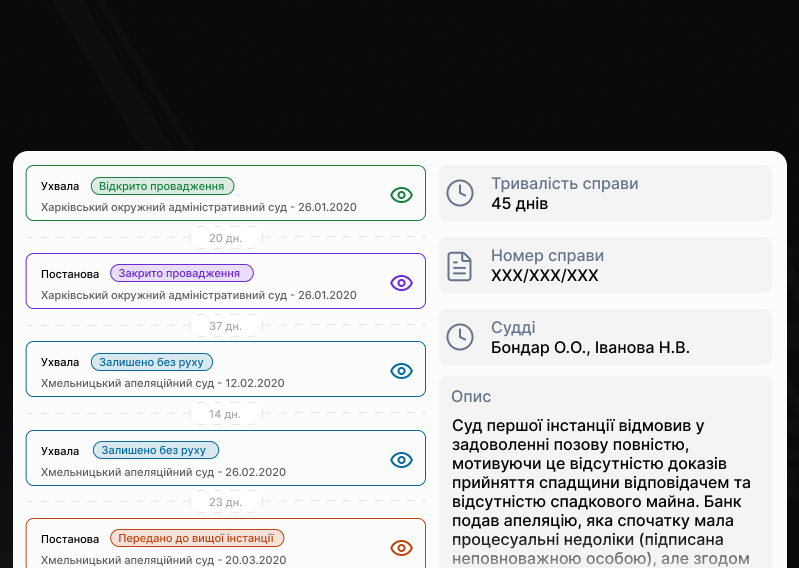Click 'Хмельницький апеляційний суд - 20.03.2020' text
This screenshot has height=568, width=799.
coord(163,560)
